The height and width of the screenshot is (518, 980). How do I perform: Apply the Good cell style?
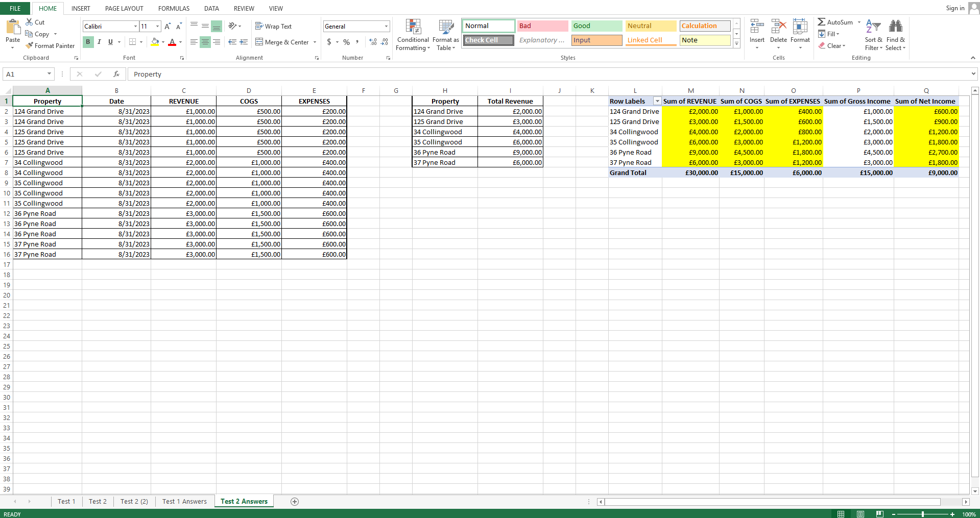point(596,26)
